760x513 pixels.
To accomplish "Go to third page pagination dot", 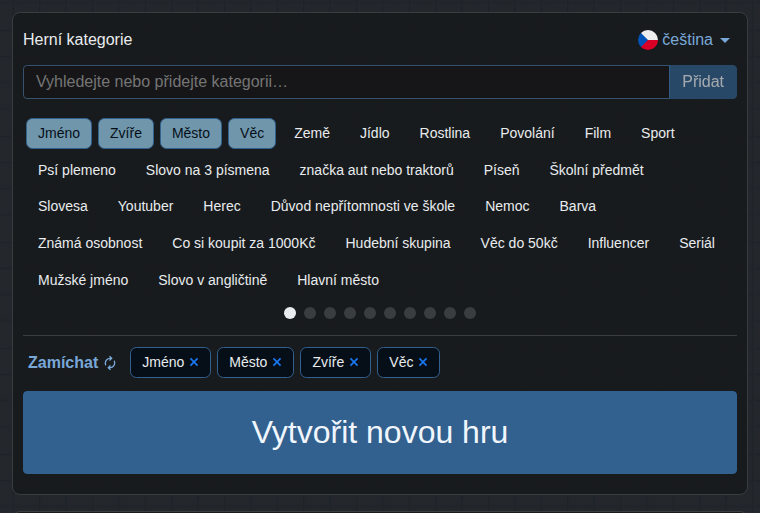I will point(330,313).
